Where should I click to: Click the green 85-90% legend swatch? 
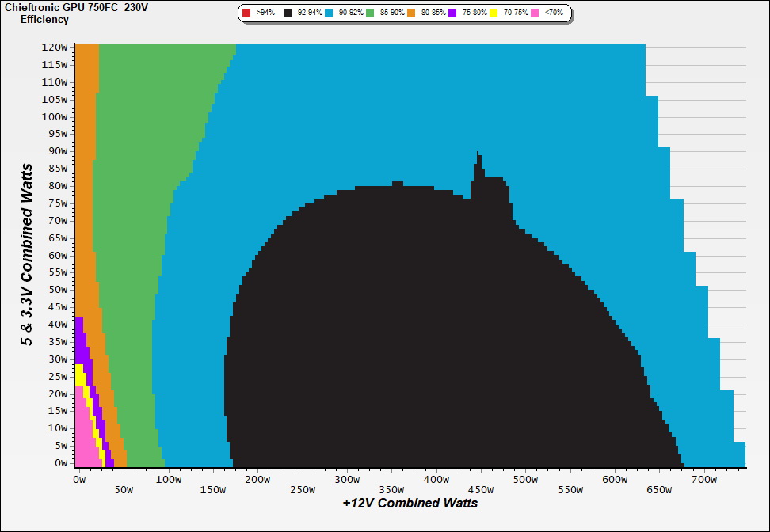pos(370,13)
